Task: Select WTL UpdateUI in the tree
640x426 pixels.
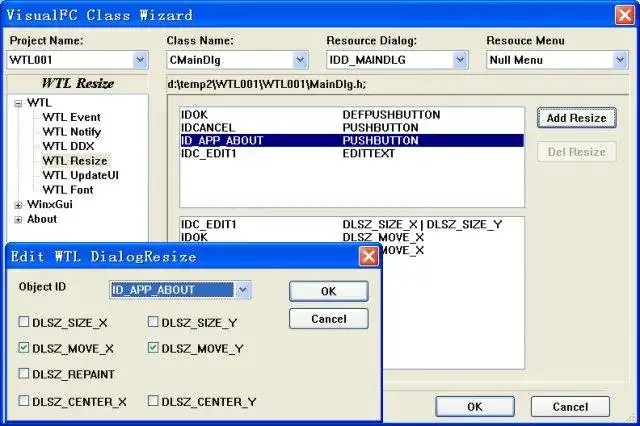Action: click(x=80, y=175)
